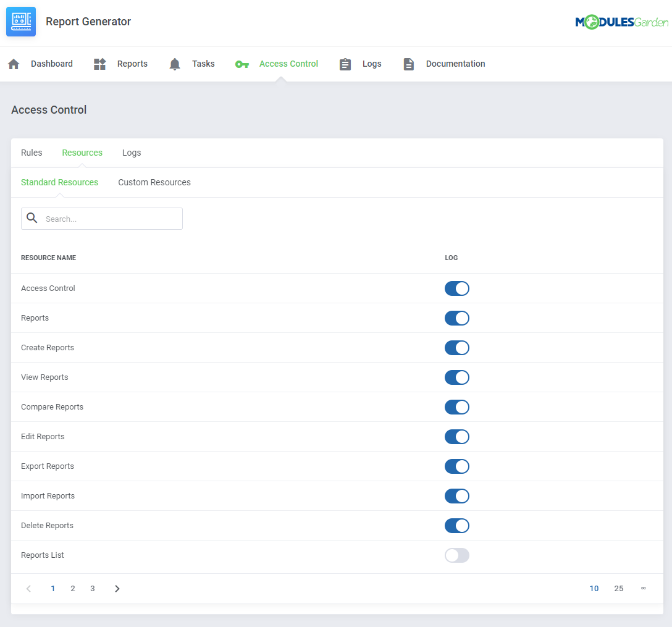This screenshot has width=672, height=627.
Task: Click the magnifier icon in search box
Action: pyautogui.click(x=32, y=218)
